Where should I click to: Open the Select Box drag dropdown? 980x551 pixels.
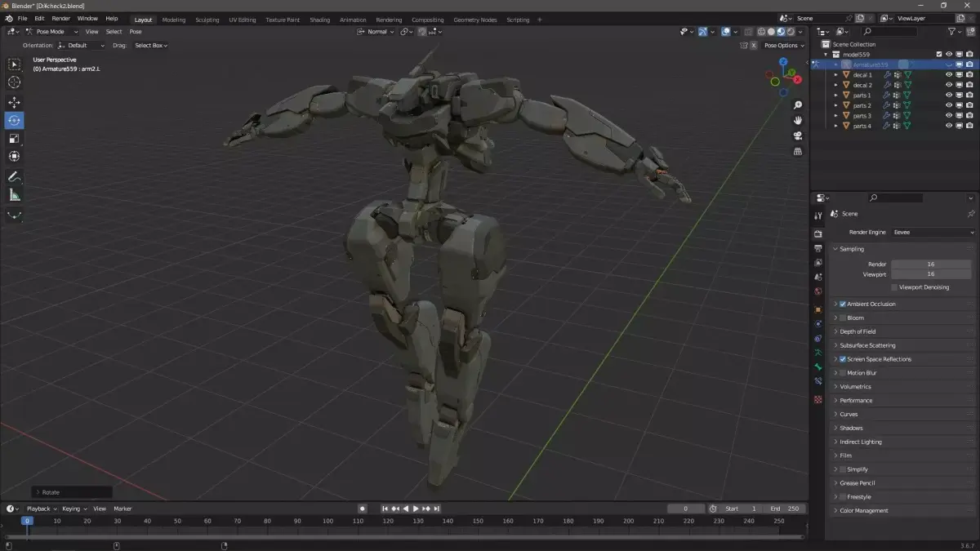coord(150,46)
